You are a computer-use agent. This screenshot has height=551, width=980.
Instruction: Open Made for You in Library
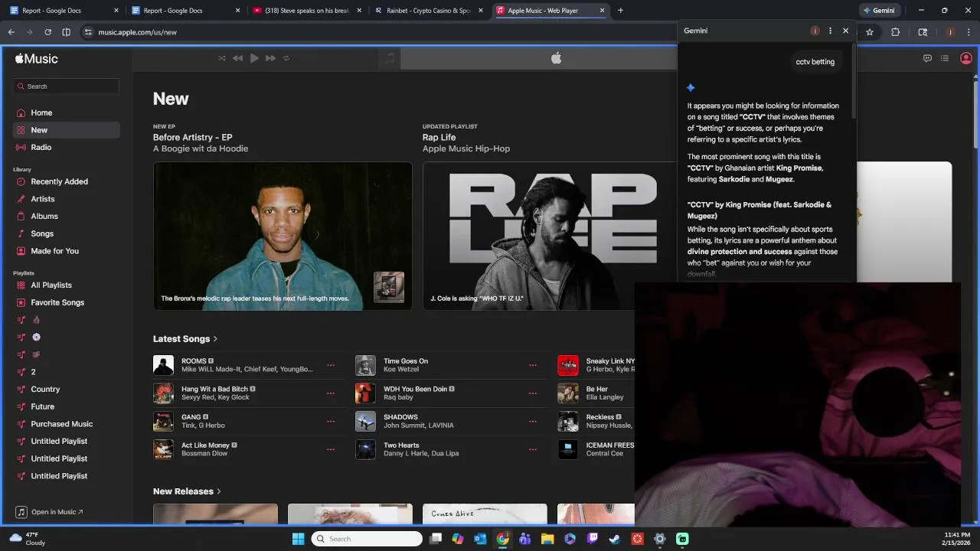tap(66, 251)
